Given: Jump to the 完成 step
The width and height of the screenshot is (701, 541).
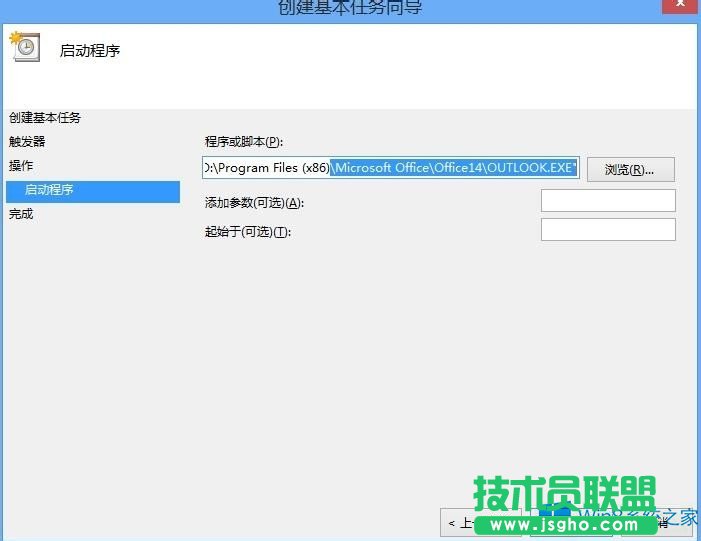Looking at the screenshot, I should click(x=21, y=214).
